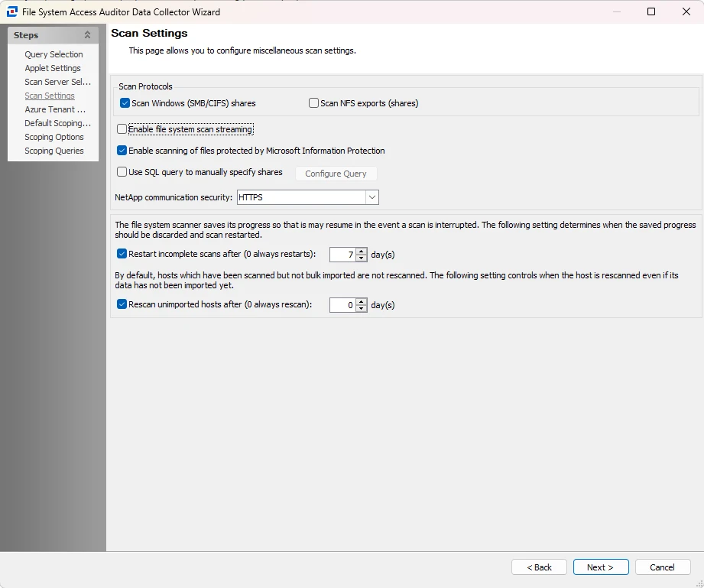Image resolution: width=704 pixels, height=588 pixels.
Task: Uncheck Scan Windows (SMB/CIFS) shares
Action: pyautogui.click(x=125, y=103)
